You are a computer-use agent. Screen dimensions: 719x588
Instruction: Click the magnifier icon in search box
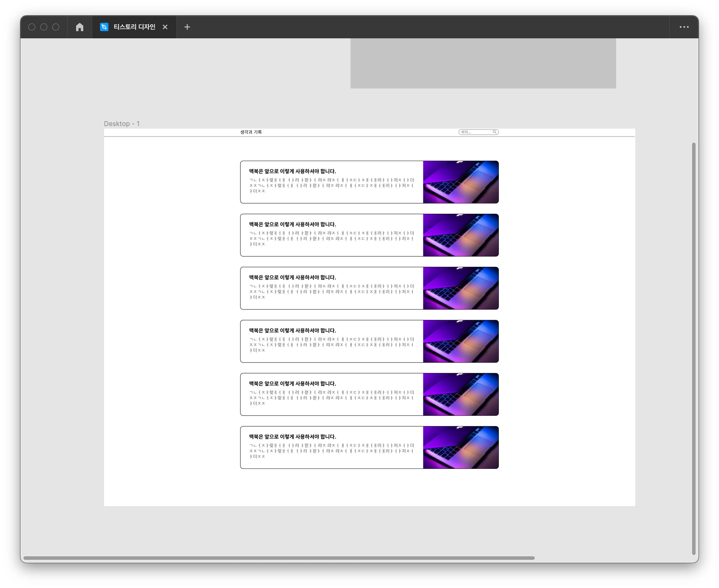pos(495,132)
